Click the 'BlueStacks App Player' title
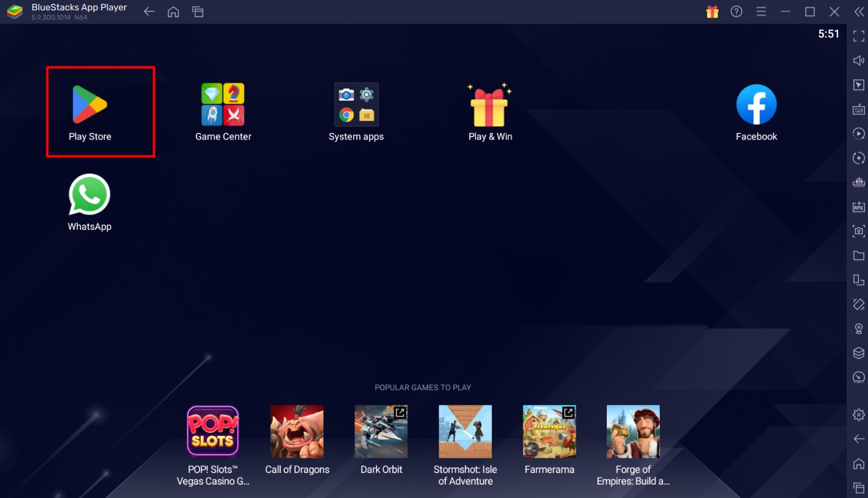Viewport: 868px width, 498px height. click(79, 7)
